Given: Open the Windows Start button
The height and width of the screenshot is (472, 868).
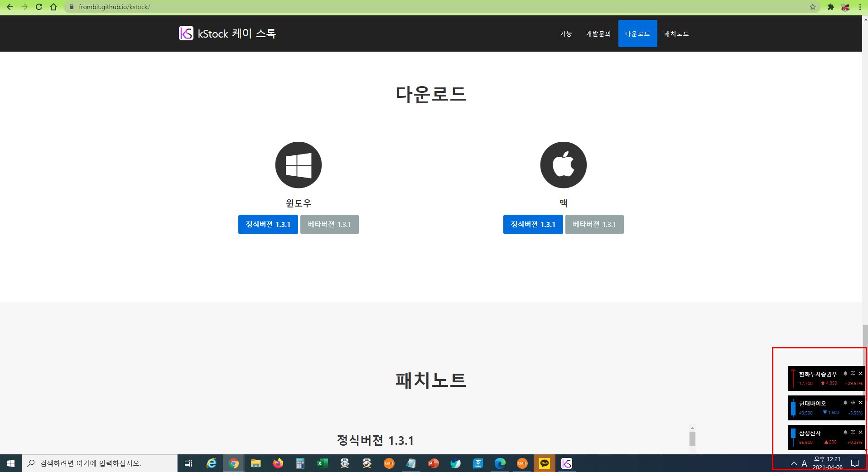Looking at the screenshot, I should click(x=11, y=463).
